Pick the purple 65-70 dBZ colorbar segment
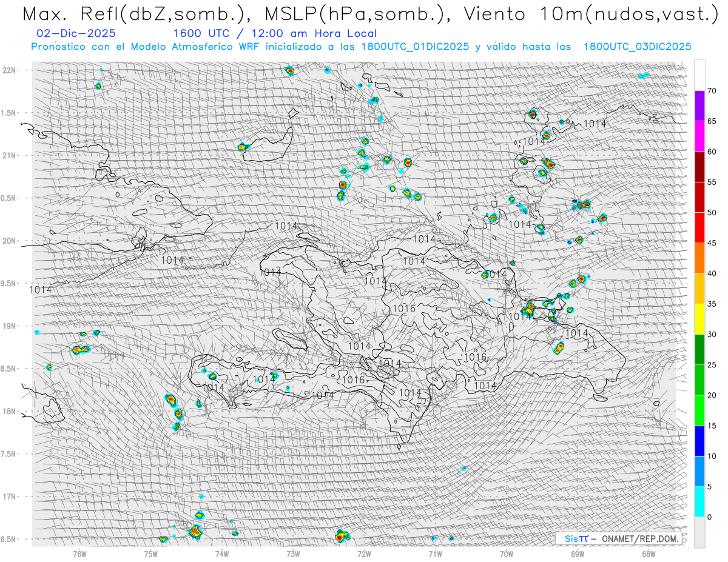 [x=699, y=105]
